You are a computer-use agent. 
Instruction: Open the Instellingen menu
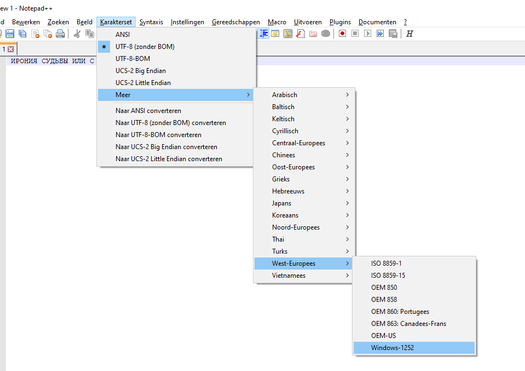tap(187, 22)
